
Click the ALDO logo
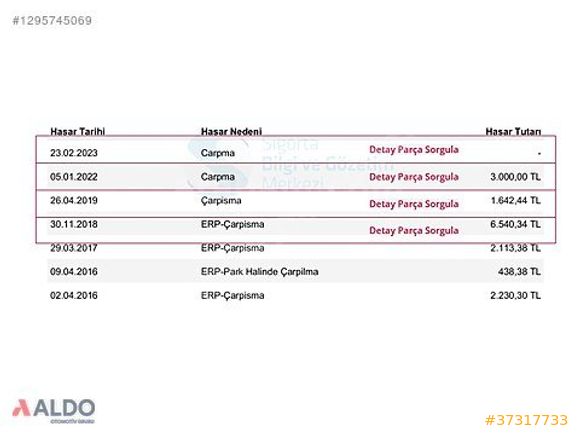[54, 411]
